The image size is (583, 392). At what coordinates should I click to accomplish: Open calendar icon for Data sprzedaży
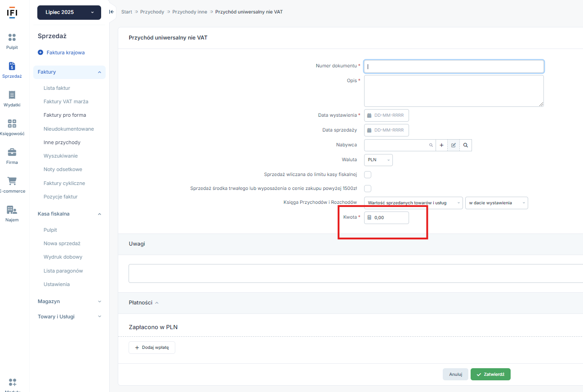tap(369, 130)
